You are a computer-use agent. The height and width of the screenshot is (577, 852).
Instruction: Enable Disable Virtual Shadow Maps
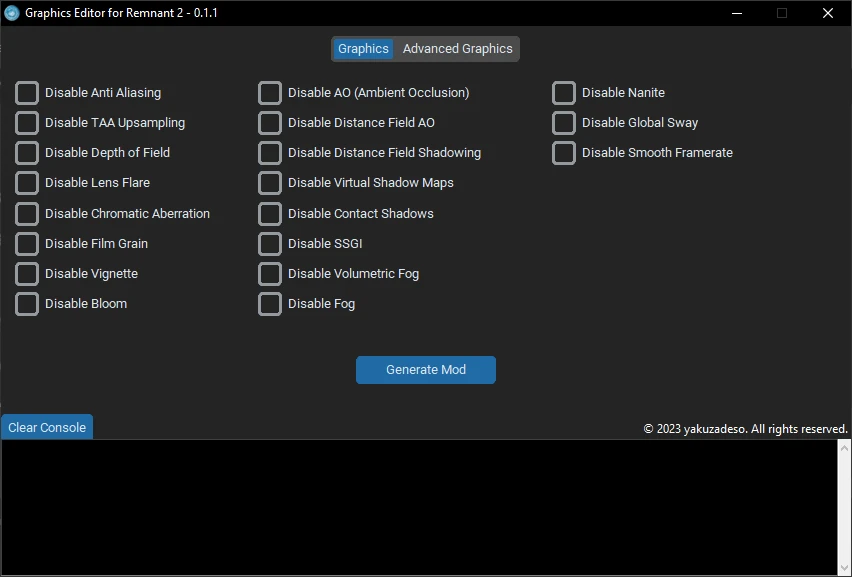point(270,183)
